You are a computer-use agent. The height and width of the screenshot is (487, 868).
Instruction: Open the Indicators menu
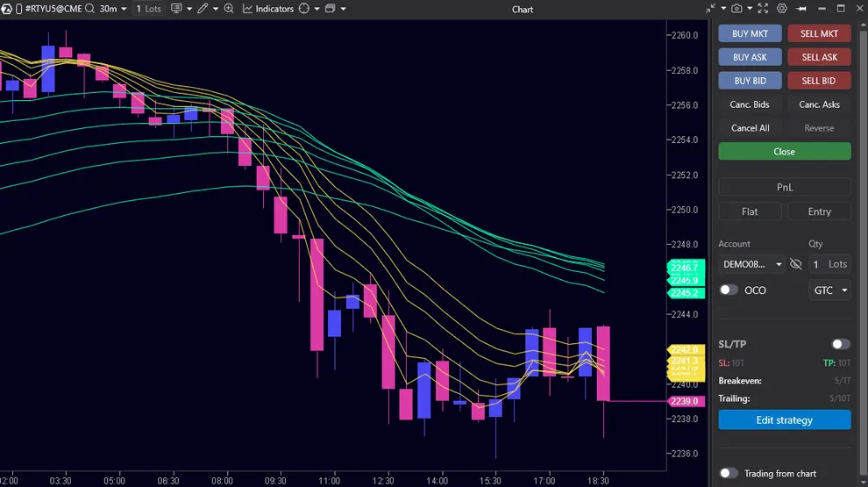click(267, 9)
